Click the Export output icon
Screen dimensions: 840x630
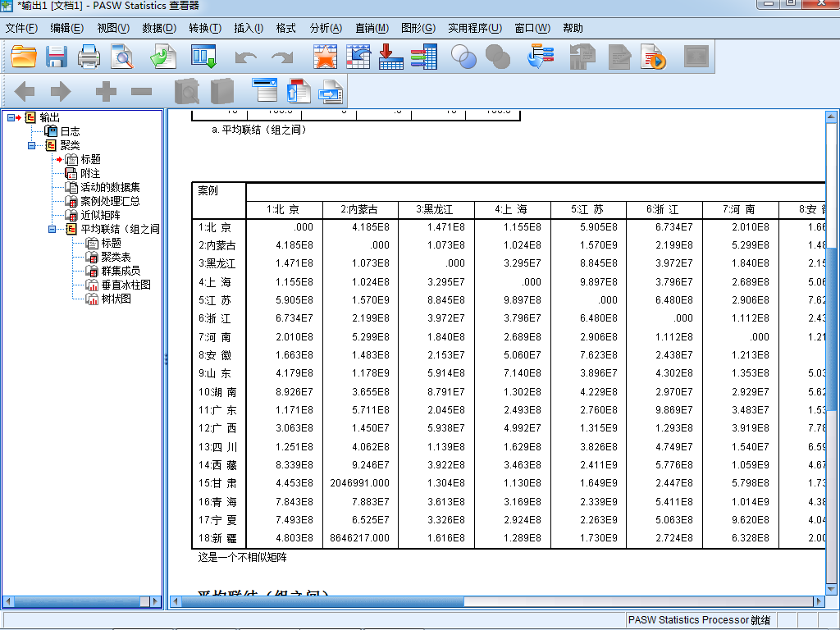pyautogui.click(x=163, y=57)
